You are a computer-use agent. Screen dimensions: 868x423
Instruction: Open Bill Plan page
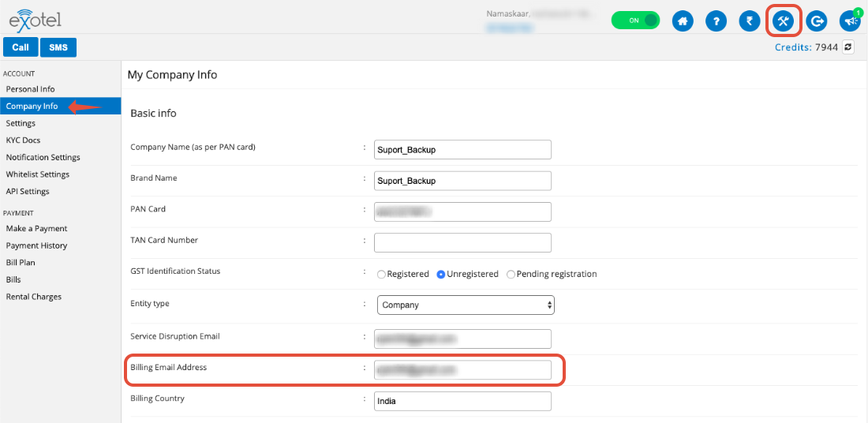click(21, 263)
